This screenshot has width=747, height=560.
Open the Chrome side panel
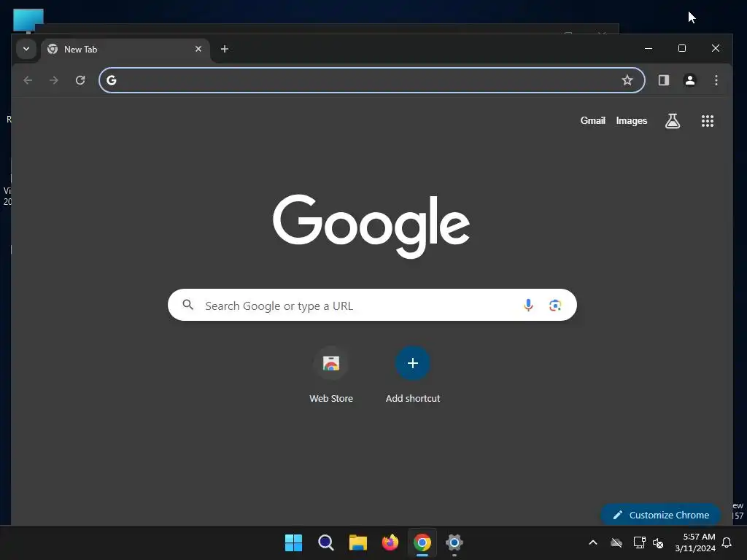[x=664, y=80]
